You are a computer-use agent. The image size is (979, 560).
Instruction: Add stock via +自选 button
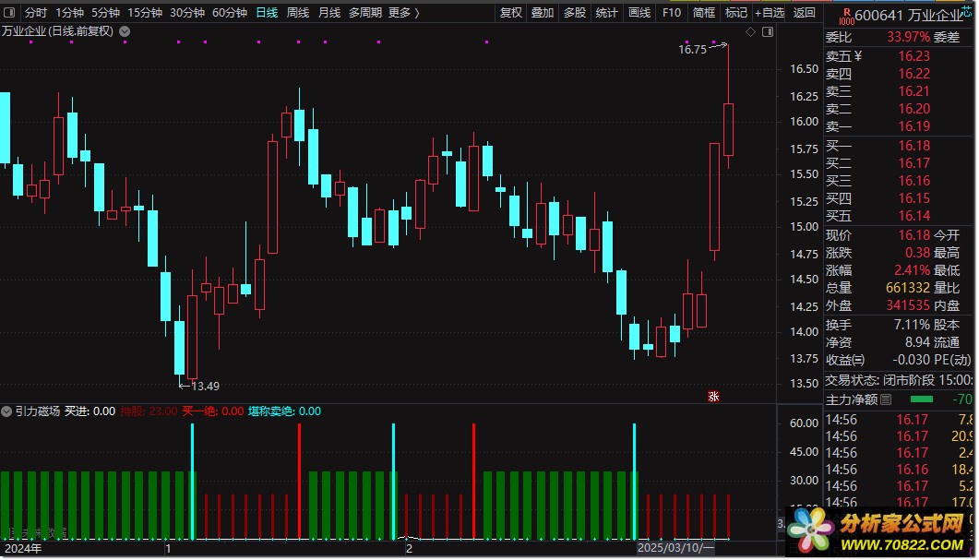770,13
